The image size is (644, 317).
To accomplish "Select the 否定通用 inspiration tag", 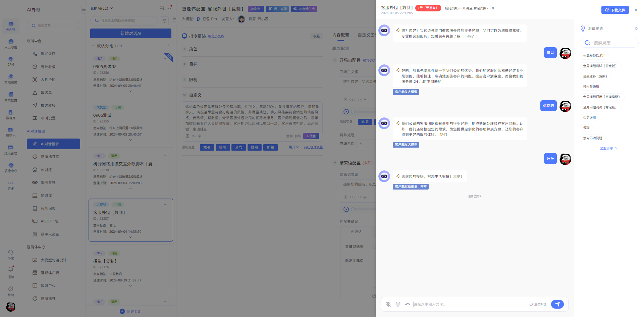I will [x=589, y=118].
